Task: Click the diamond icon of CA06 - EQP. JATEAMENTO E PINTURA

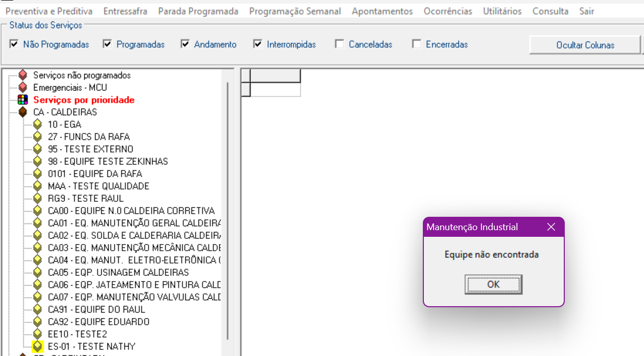Action: [x=37, y=285]
